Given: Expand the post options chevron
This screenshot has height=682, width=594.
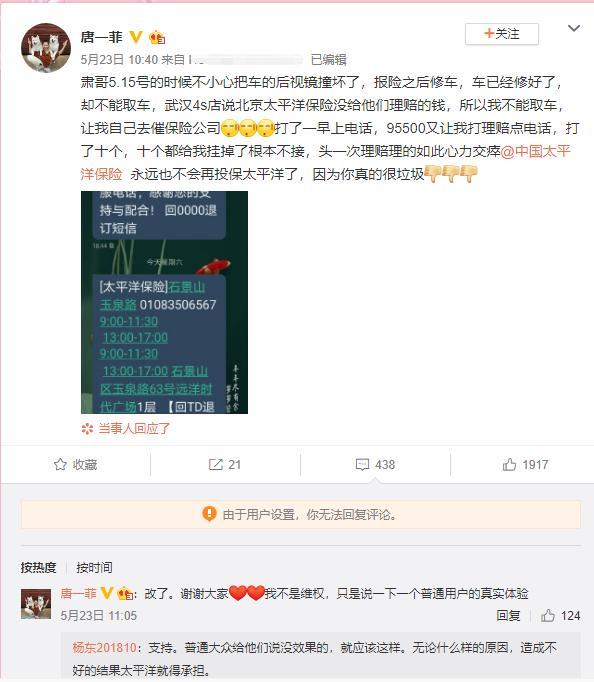Looking at the screenshot, I should [x=574, y=28].
